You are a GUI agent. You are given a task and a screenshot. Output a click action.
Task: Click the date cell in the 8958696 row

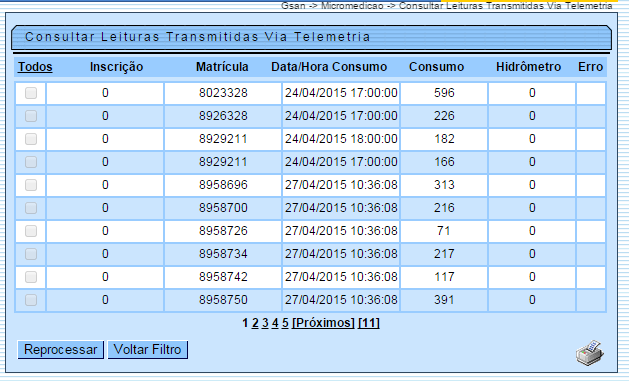[x=341, y=185]
